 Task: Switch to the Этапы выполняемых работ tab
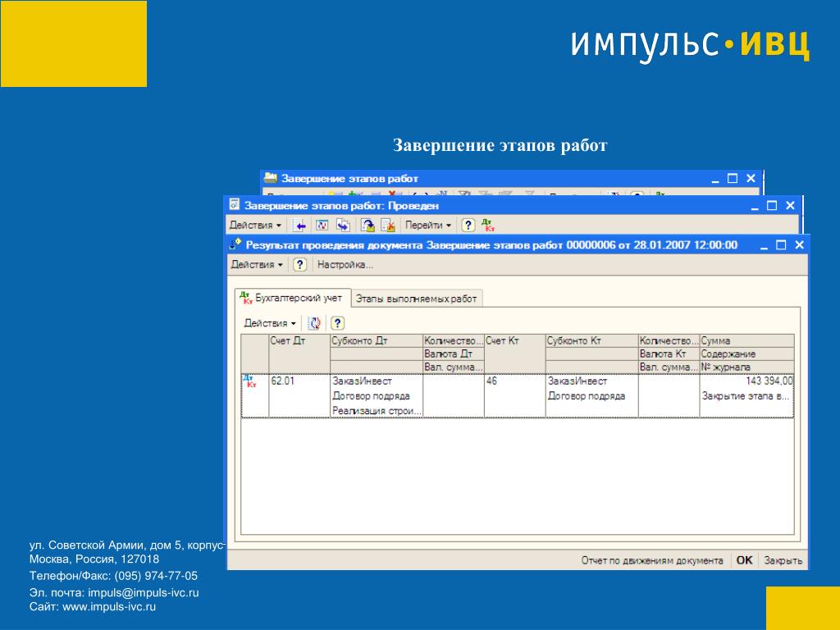pos(416,299)
